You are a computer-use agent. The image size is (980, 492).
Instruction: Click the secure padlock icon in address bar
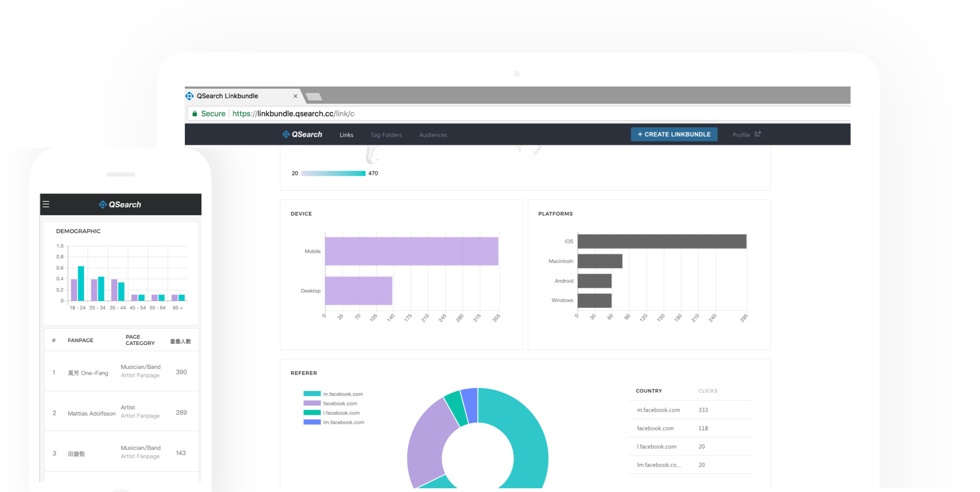coord(195,114)
